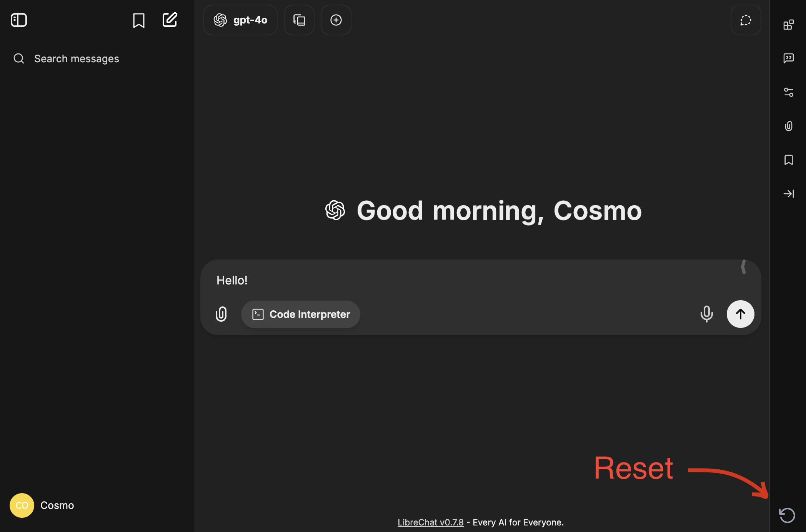
Task: Open bookmarks from left header
Action: [x=138, y=20]
